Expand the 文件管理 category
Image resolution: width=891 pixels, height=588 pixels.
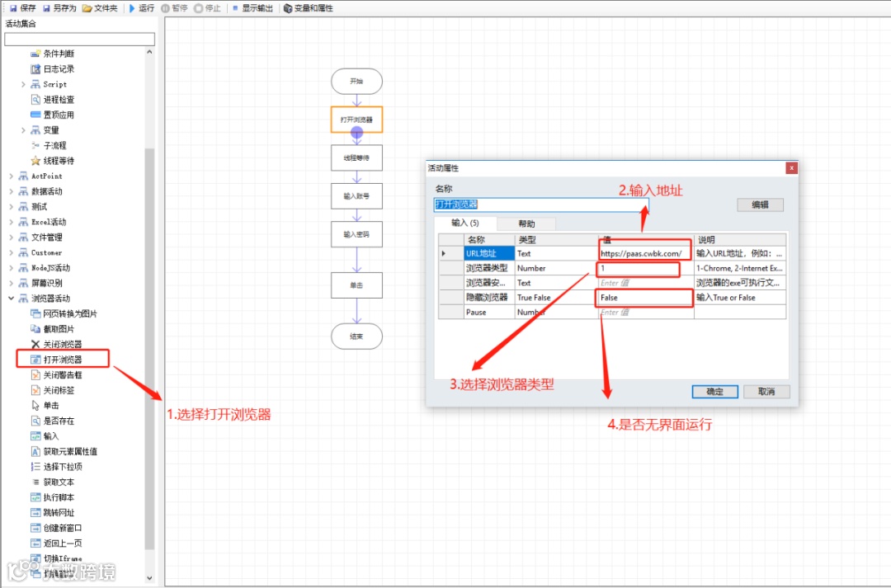12,238
